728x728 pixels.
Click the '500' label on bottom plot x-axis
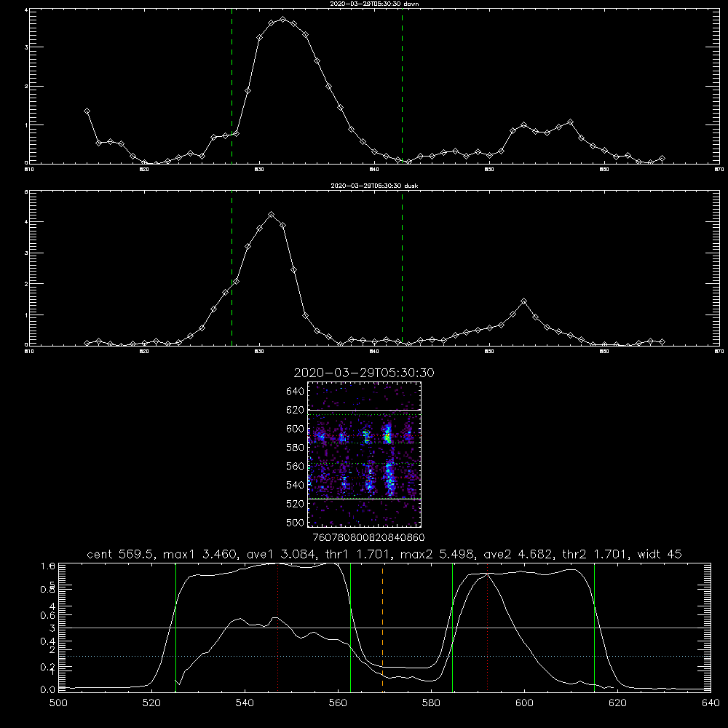tap(58, 703)
